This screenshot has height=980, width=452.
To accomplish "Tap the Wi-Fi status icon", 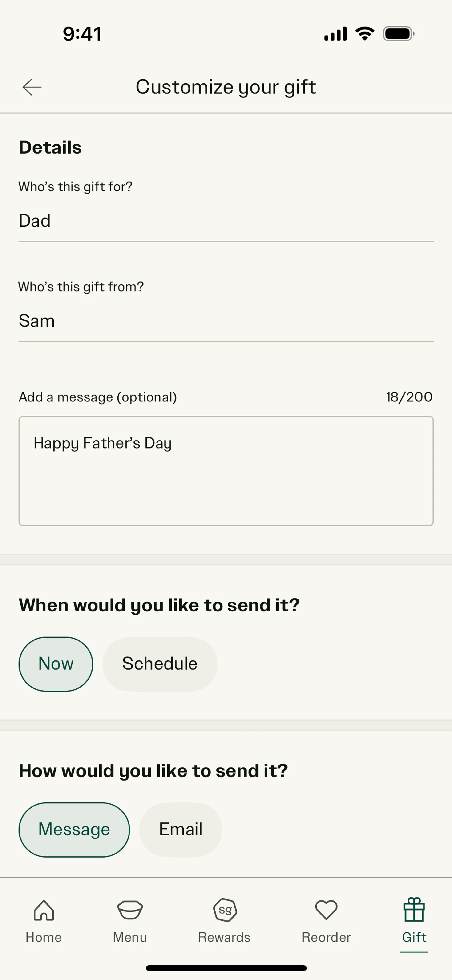I will pyautogui.click(x=364, y=34).
